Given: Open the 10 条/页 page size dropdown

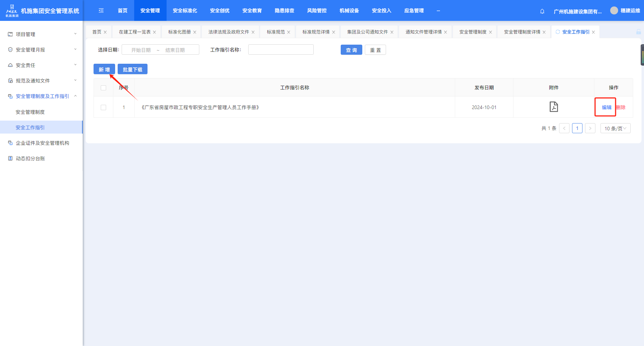Looking at the screenshot, I should coord(615,129).
